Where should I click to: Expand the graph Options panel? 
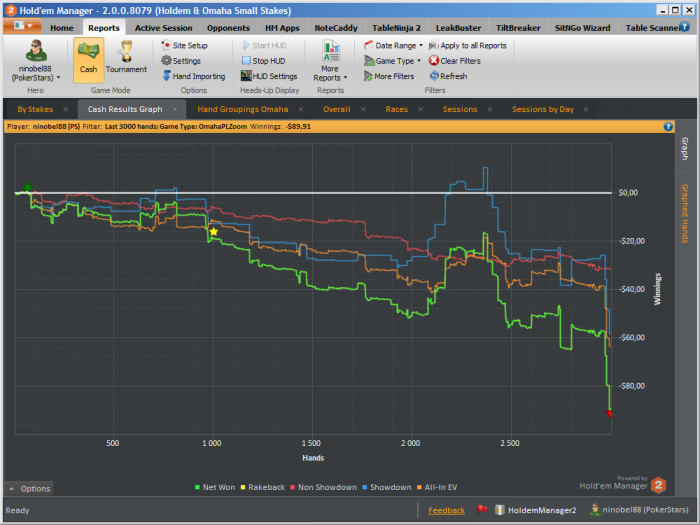29,488
